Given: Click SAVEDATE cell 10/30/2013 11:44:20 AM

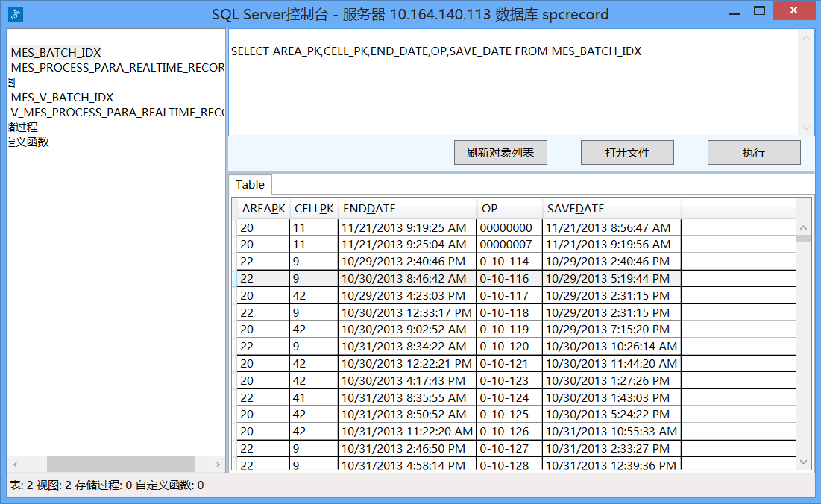Looking at the screenshot, I should pyautogui.click(x=611, y=363).
